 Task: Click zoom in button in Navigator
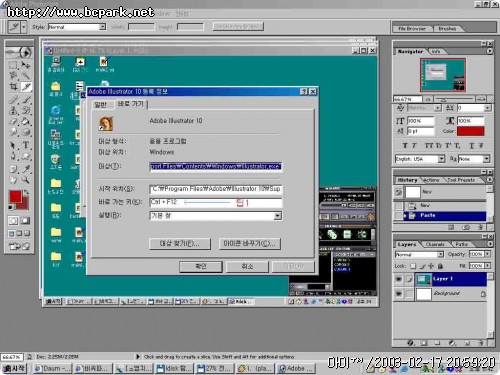pyautogui.click(x=481, y=99)
